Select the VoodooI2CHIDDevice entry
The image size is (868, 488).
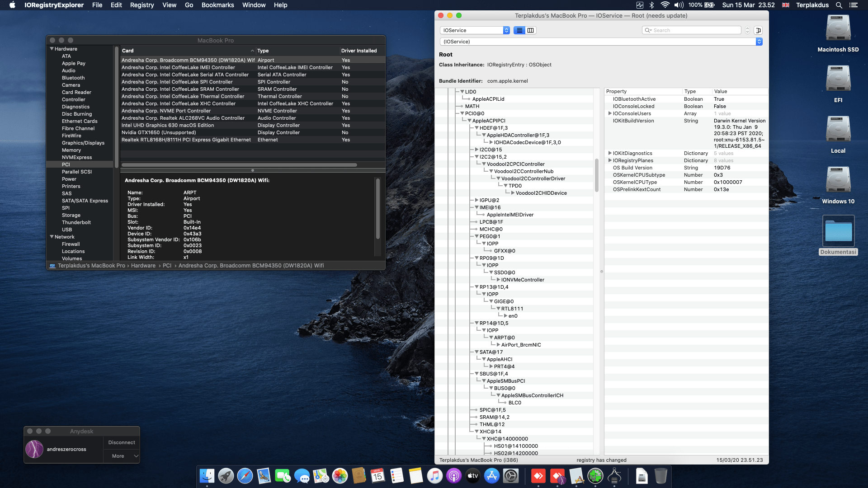(541, 193)
